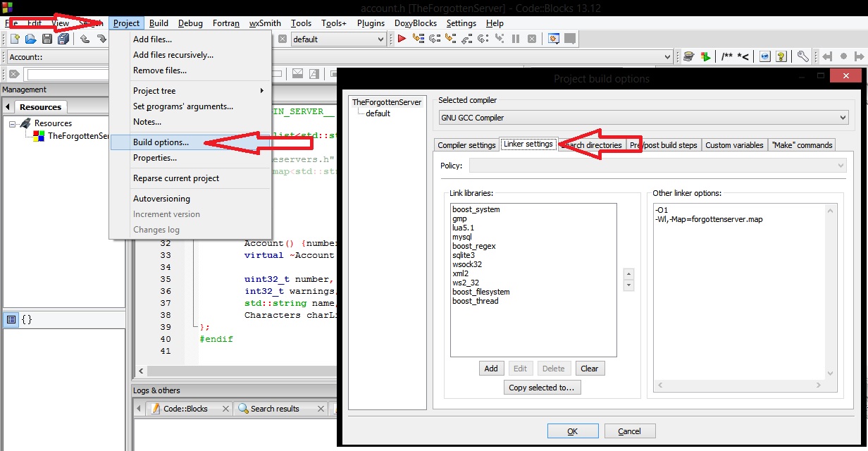Select the Resources management tab
This screenshot has width=868, height=451.
coord(40,107)
